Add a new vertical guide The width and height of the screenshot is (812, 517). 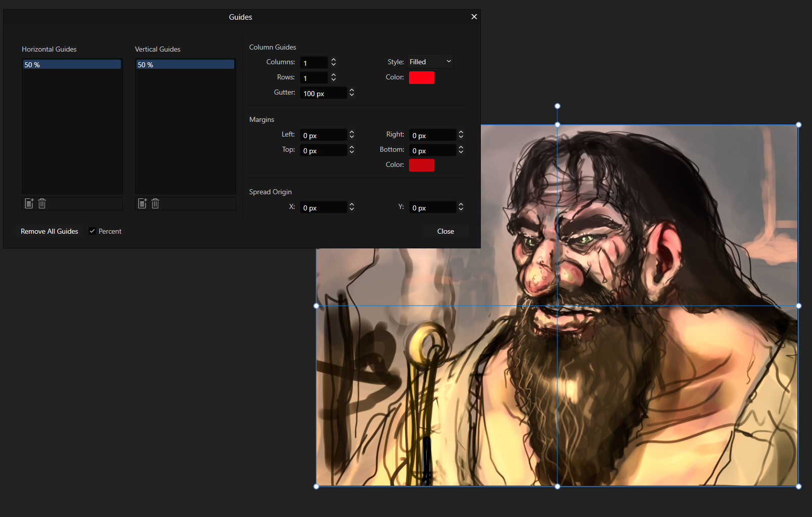[x=142, y=203]
